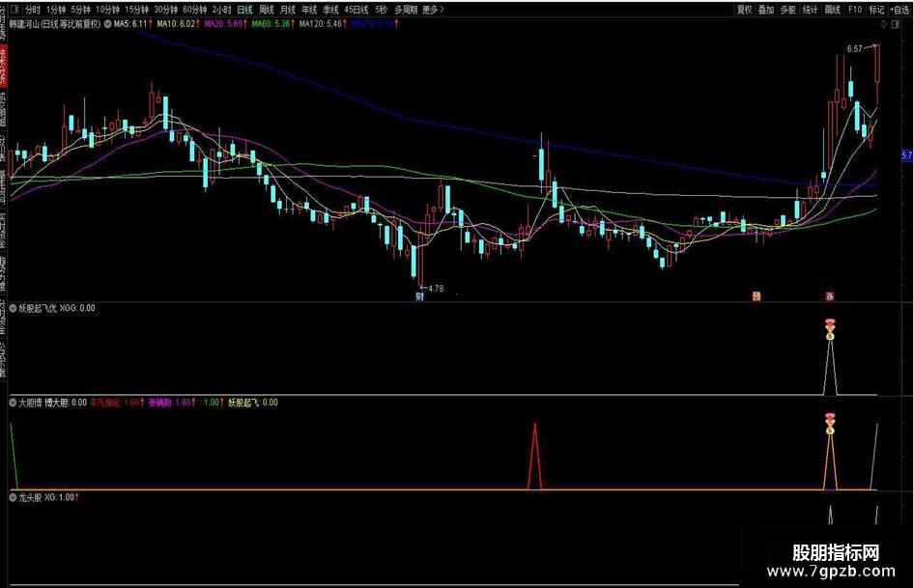Open the 韩建河山 main chart indicator settings circle
The width and height of the screenshot is (913, 588).
click(107, 24)
